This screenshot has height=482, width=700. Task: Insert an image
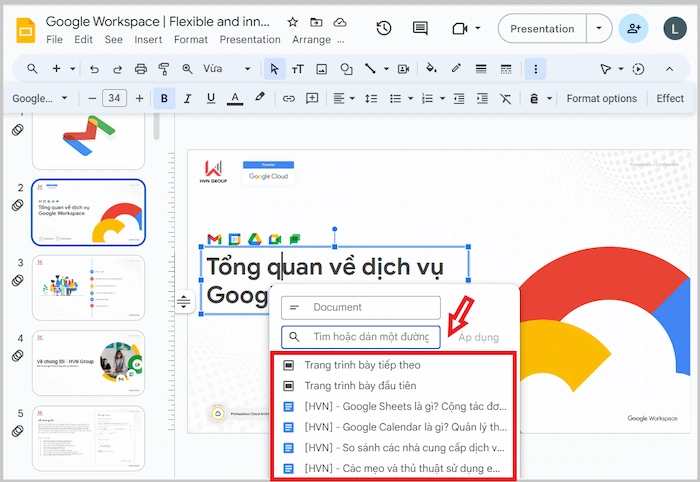click(x=321, y=69)
